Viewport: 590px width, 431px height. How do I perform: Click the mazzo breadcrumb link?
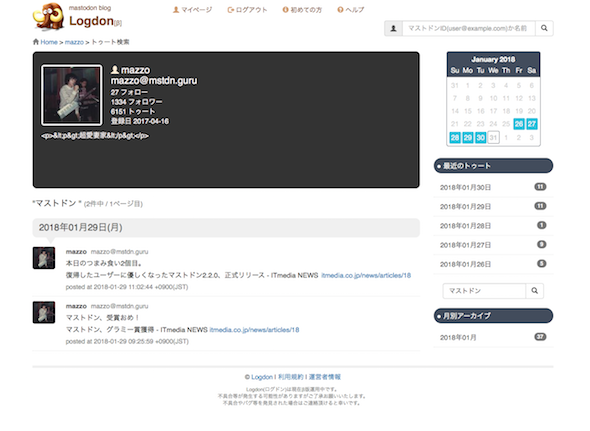click(74, 42)
